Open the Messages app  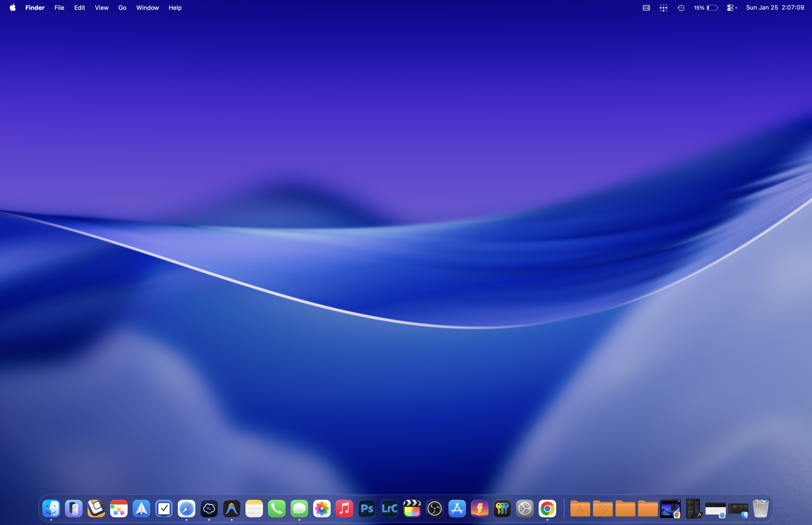click(x=300, y=508)
